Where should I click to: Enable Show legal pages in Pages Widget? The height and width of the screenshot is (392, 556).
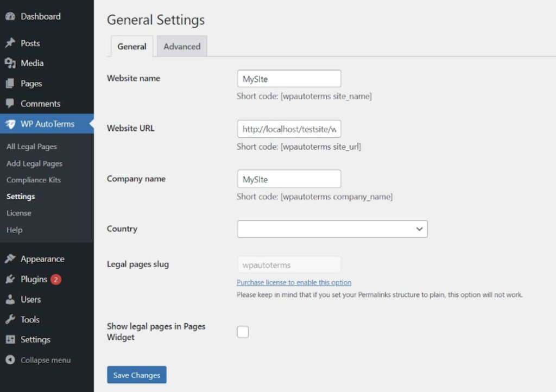(243, 332)
